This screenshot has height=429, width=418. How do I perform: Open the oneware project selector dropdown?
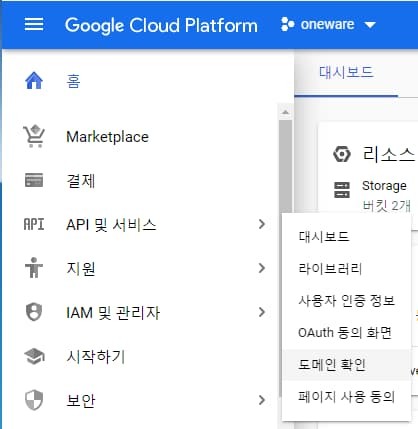point(328,24)
